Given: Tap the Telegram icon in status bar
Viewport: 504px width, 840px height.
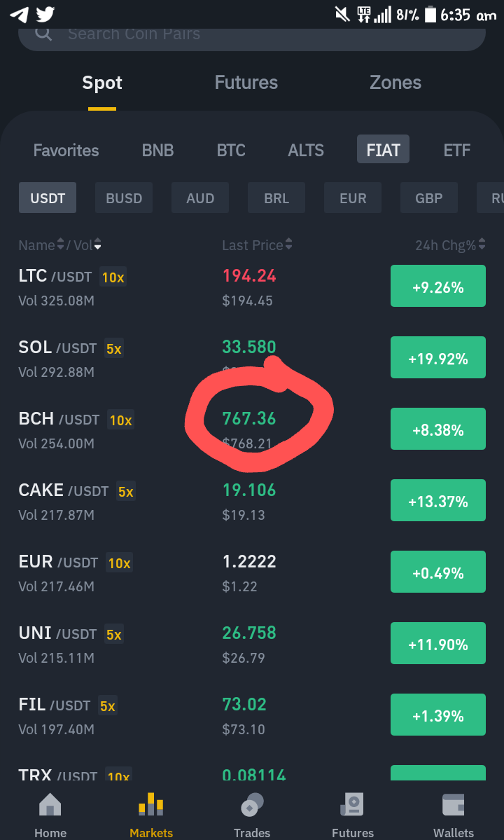Looking at the screenshot, I should coord(19,14).
